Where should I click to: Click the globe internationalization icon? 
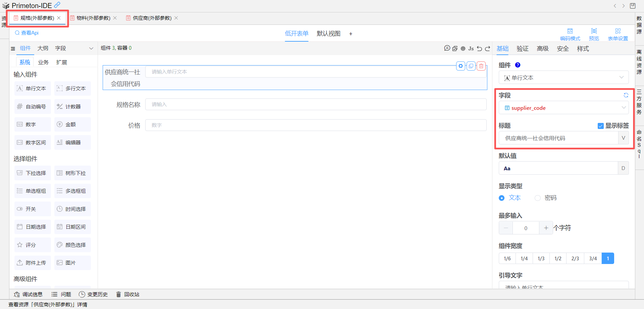coord(463,48)
